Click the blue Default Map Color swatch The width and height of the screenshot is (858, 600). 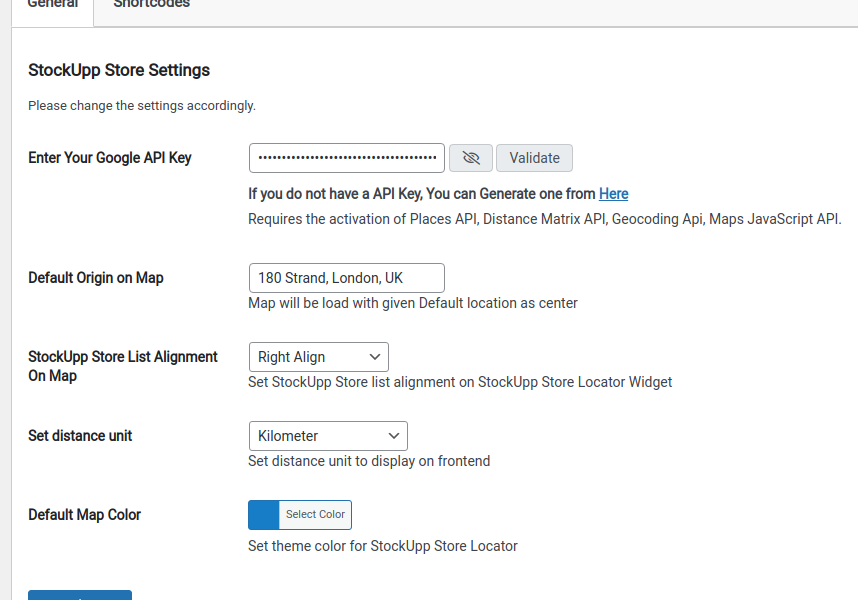tap(264, 515)
